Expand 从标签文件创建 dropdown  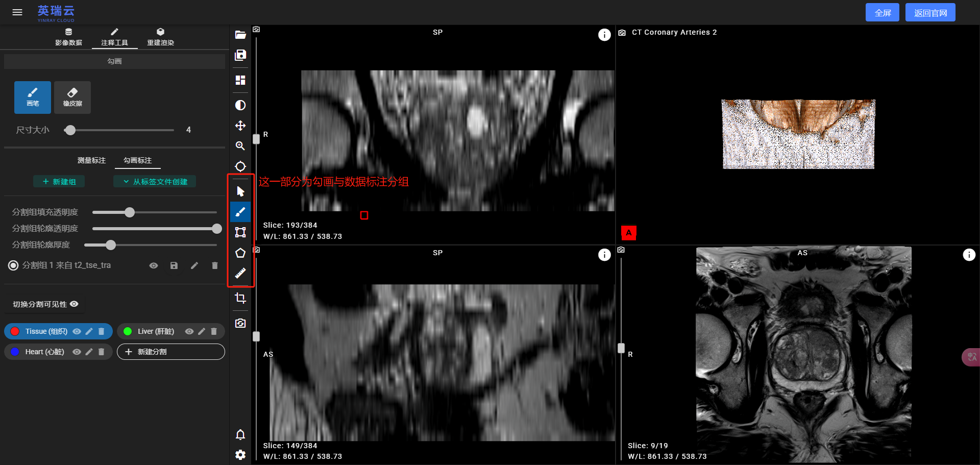[x=155, y=182]
